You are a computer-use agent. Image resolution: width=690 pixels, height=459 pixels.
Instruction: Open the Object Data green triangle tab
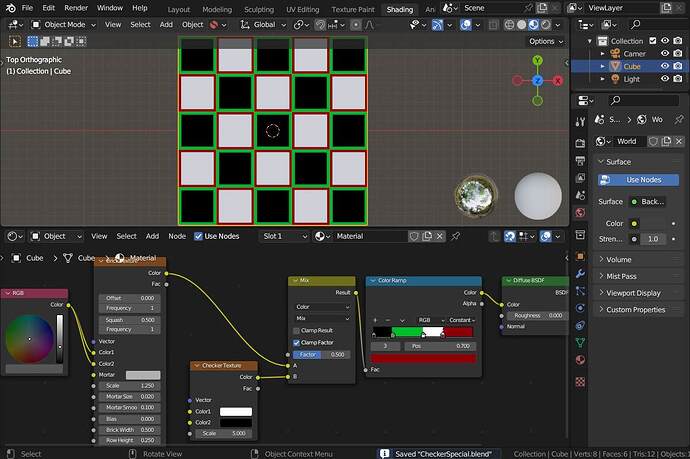pos(580,342)
